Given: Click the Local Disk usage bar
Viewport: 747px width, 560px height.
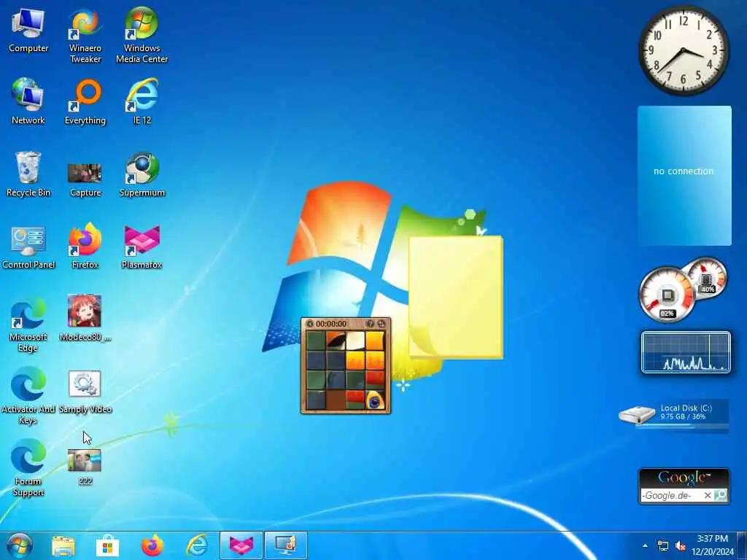Looking at the screenshot, I should point(682,426).
